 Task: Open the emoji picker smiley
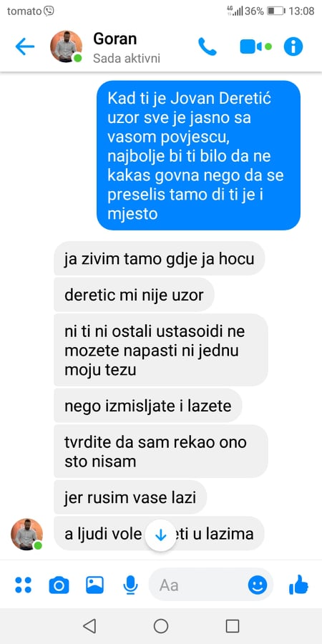[258, 585]
